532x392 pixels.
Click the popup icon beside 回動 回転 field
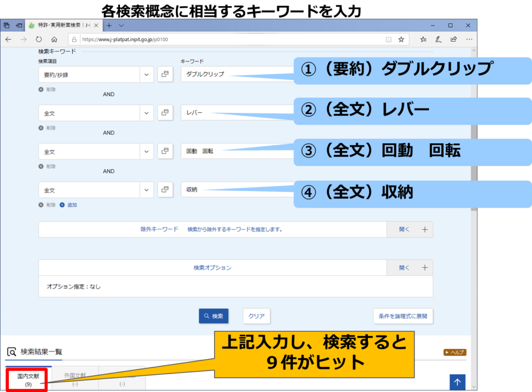point(165,152)
